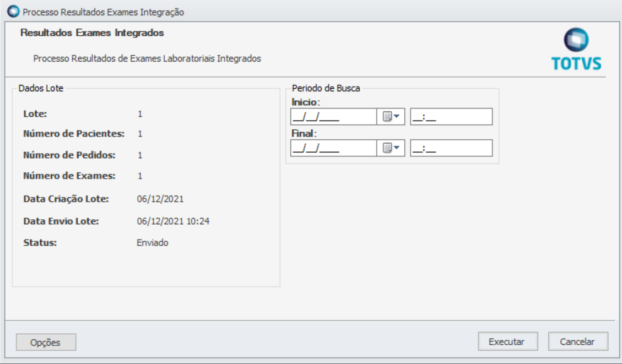Click the Número de Exames: label
The height and width of the screenshot is (364, 622).
click(69, 176)
